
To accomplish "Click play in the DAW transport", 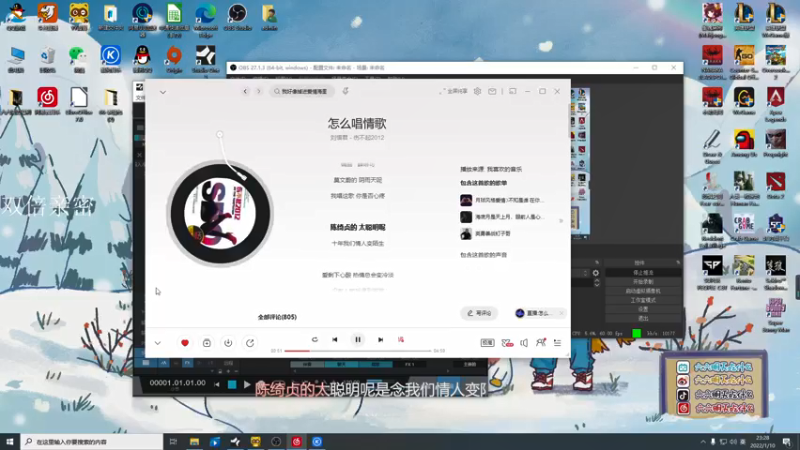I will [247, 385].
